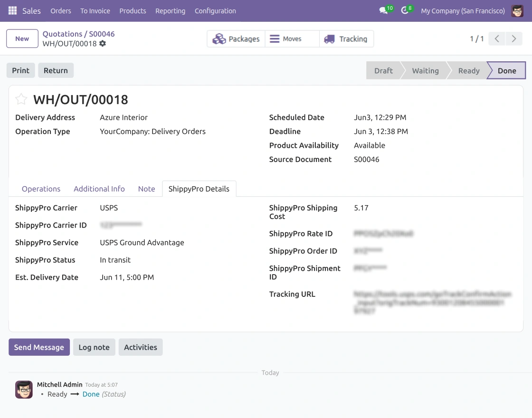The image size is (532, 418).
Task: Click the Est. Delivery Date value
Action: point(127,277)
